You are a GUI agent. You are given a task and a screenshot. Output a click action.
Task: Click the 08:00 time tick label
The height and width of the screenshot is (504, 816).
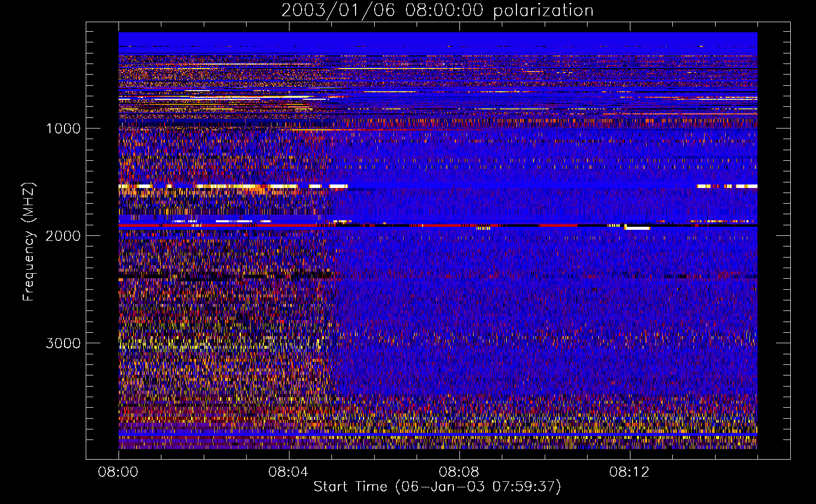tap(118, 472)
